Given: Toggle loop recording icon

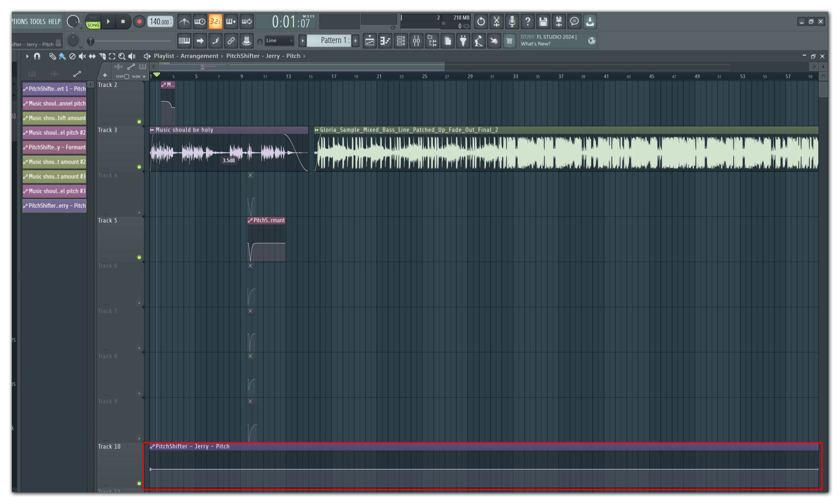Looking at the screenshot, I should (x=247, y=21).
